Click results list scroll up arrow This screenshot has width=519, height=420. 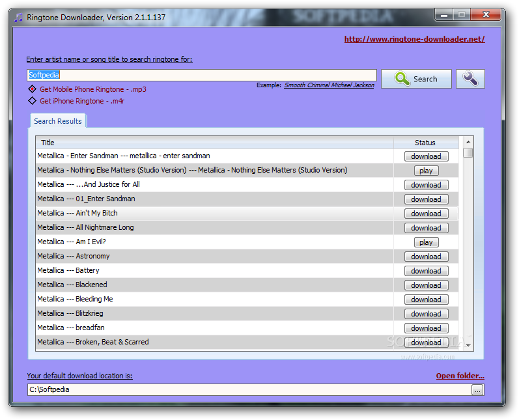pyautogui.click(x=468, y=142)
